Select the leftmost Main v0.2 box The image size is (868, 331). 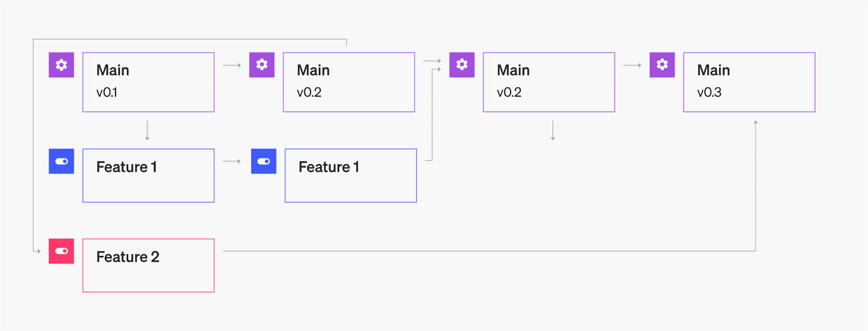349,82
